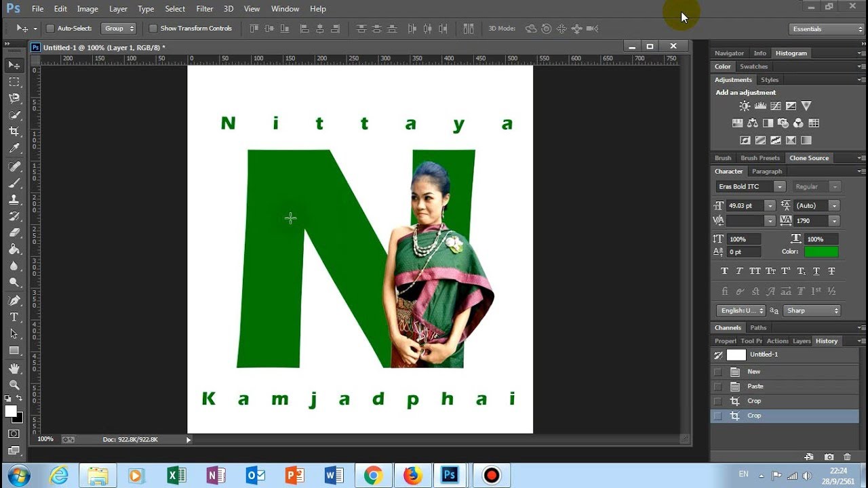868x488 pixels.
Task: Toggle Faux Italic in Character panel
Action: click(739, 271)
